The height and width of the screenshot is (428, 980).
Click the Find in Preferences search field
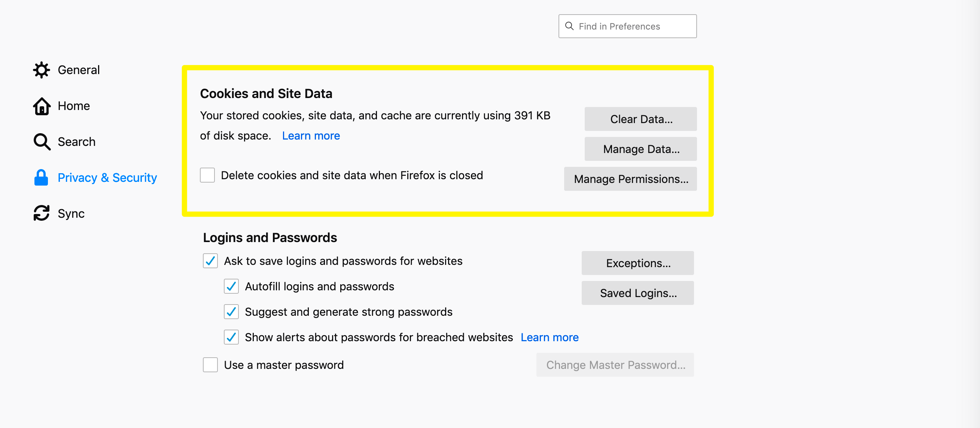[628, 26]
